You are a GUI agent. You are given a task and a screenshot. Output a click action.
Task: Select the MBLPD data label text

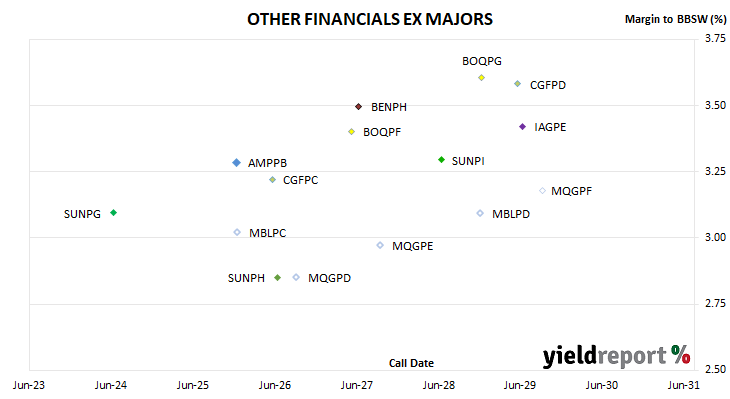(x=511, y=214)
